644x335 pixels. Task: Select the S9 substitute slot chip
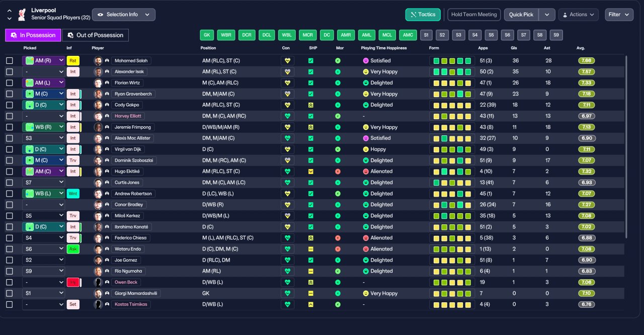556,35
